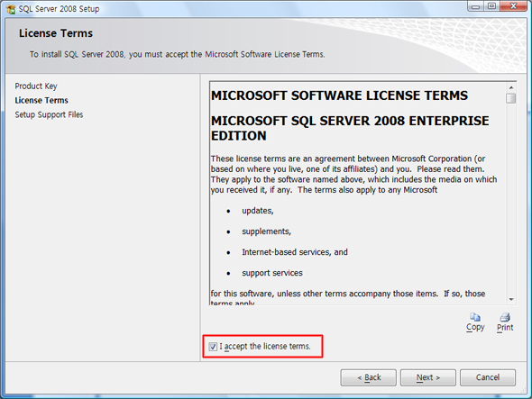Select the Product Key step in sidebar

(x=36, y=86)
